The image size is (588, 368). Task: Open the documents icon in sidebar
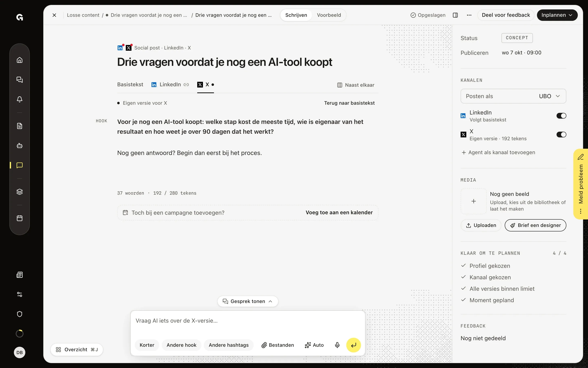[x=20, y=126]
